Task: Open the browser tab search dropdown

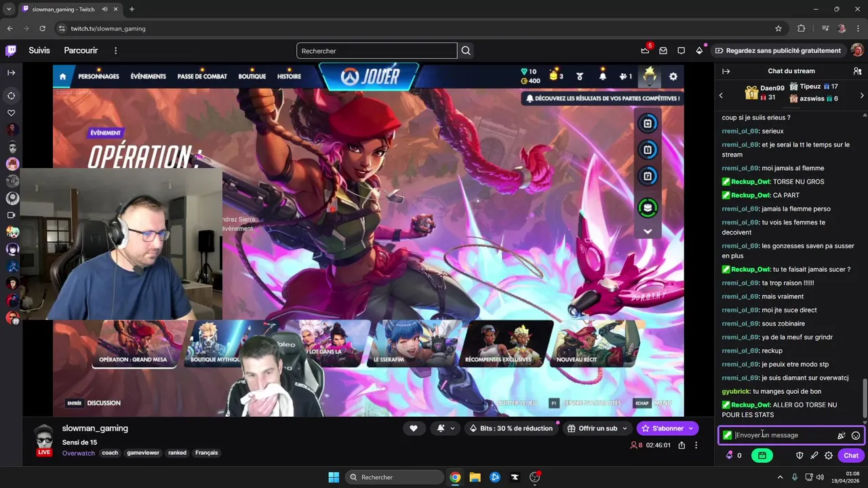Action: click(9, 9)
